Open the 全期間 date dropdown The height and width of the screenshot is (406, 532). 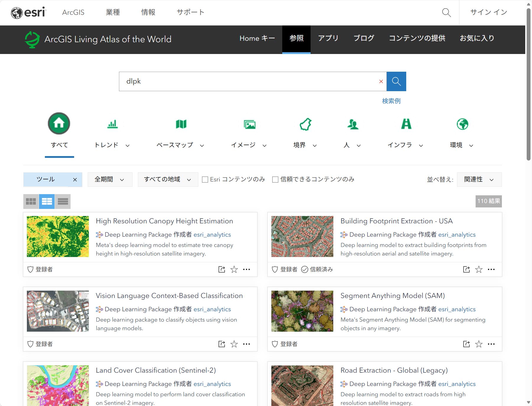point(110,179)
